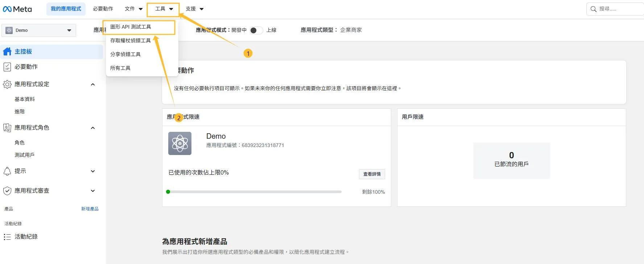644x264 pixels.
Task: Click the roles icon beside 應用程式角色
Action: [7, 127]
